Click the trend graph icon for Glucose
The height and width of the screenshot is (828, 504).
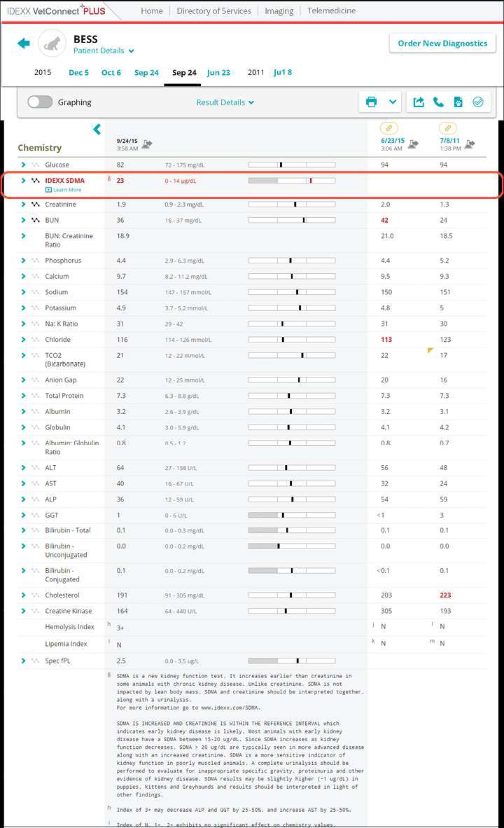[36, 165]
